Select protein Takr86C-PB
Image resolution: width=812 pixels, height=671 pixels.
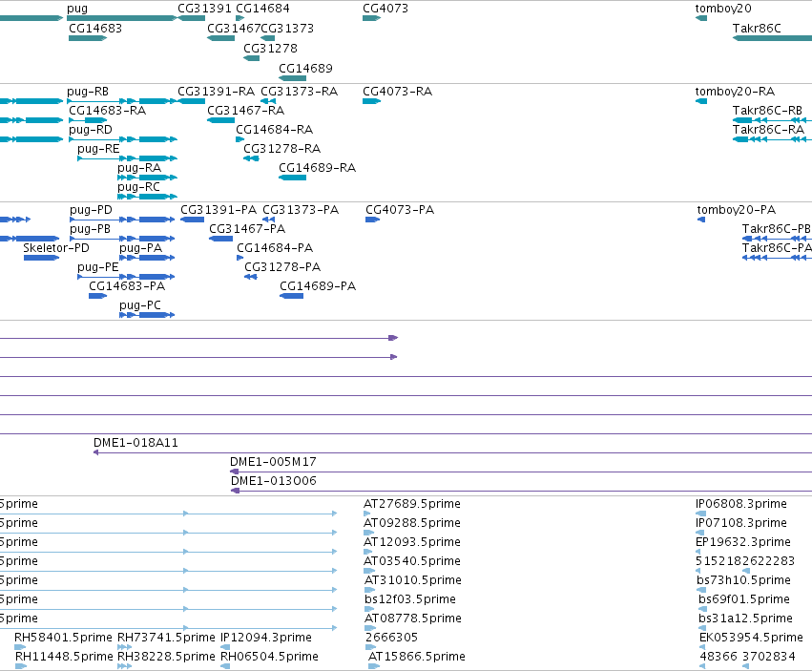[x=776, y=229]
